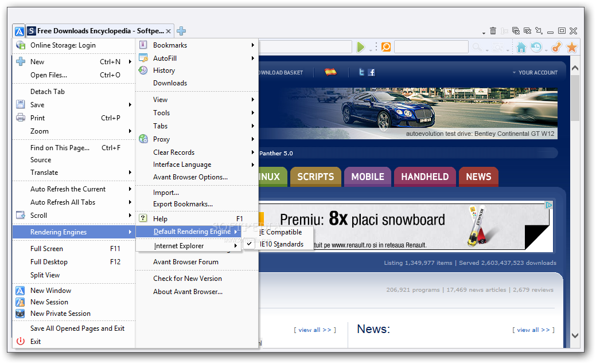Viewport: 596px width, 364px height.
Task: Expand the Interface Language submenu
Action: [253, 165]
